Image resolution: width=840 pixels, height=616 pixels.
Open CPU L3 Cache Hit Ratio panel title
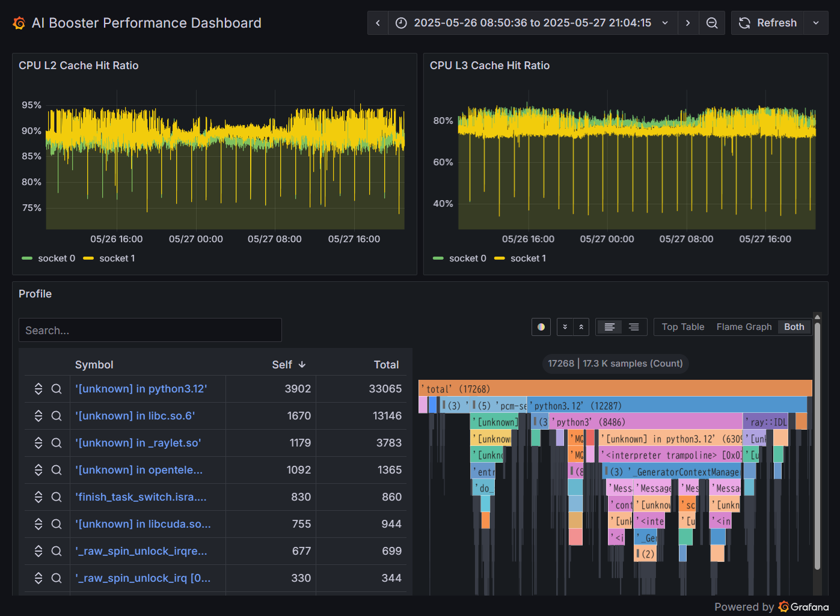click(x=489, y=66)
